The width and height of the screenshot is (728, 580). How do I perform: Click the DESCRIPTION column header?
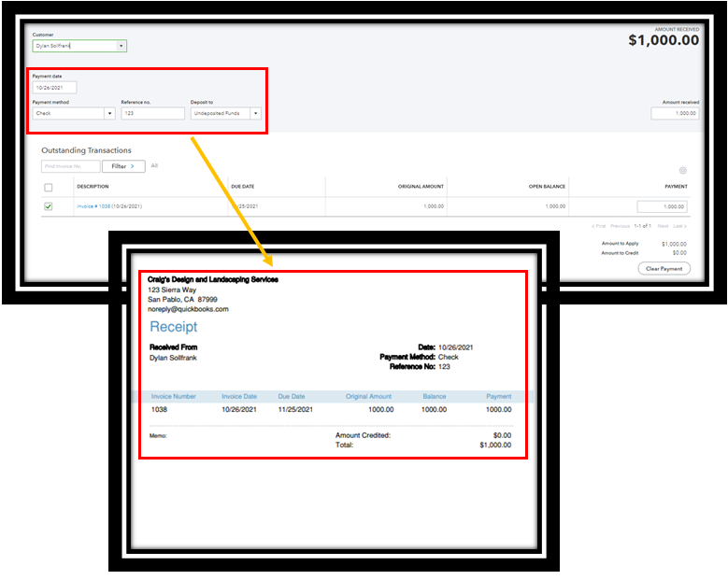pyautogui.click(x=93, y=187)
